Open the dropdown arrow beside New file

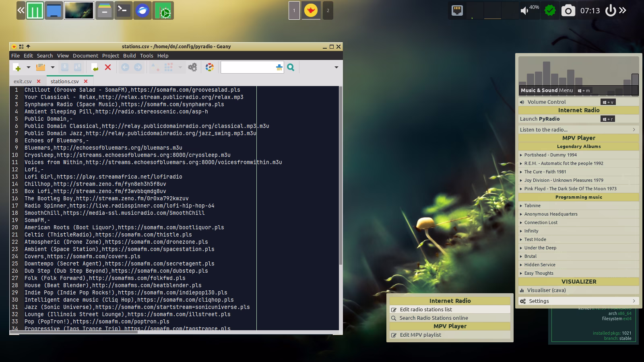coord(28,67)
